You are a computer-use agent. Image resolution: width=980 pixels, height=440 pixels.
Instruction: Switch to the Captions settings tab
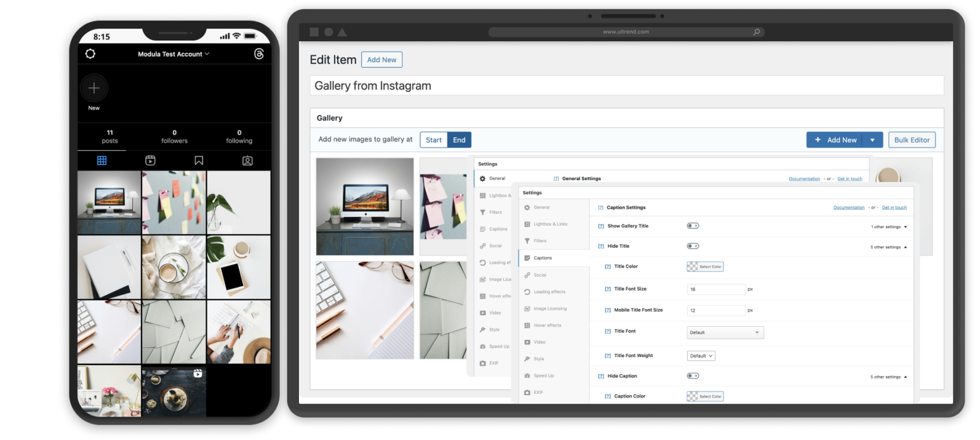tap(543, 258)
